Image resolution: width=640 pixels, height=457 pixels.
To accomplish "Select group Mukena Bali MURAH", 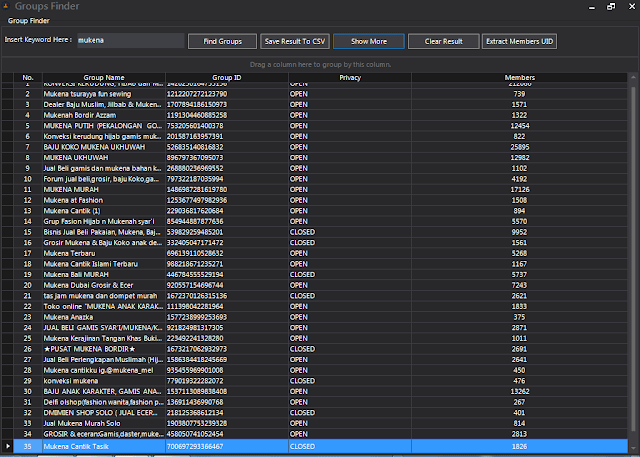I will (x=76, y=274).
